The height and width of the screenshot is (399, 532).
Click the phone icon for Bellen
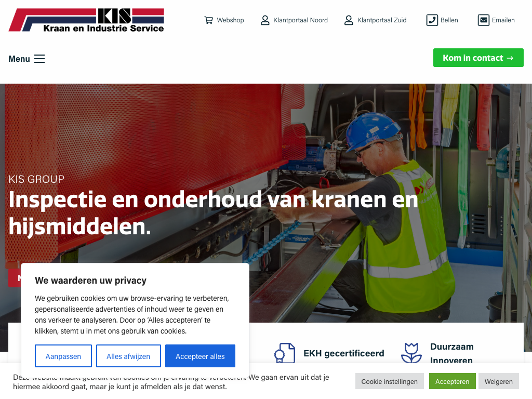tap(432, 20)
